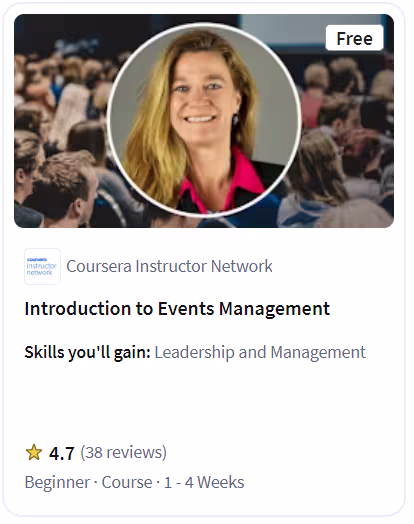Click the Coursera Instructor Network logo icon
The height and width of the screenshot is (524, 414).
coord(42,266)
